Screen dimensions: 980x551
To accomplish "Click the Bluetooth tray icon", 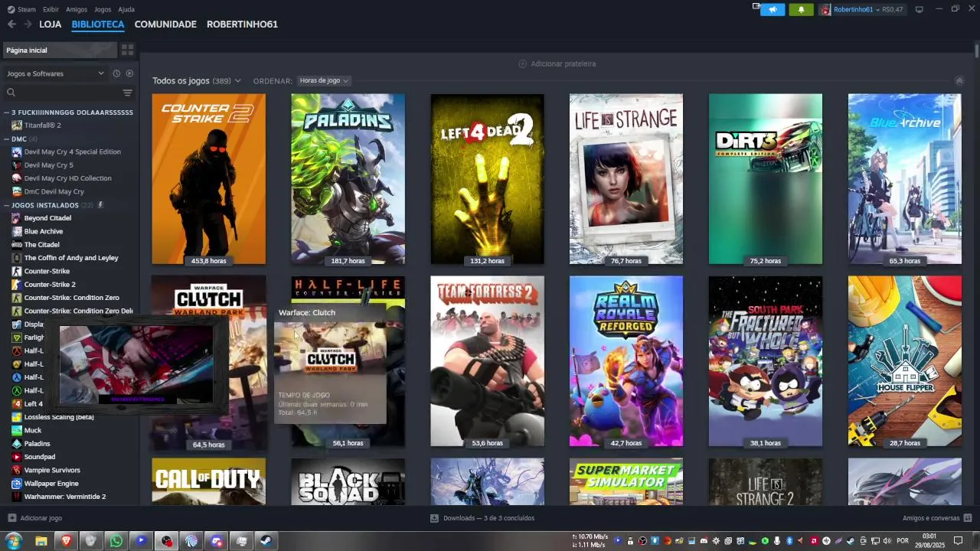I will [x=789, y=541].
